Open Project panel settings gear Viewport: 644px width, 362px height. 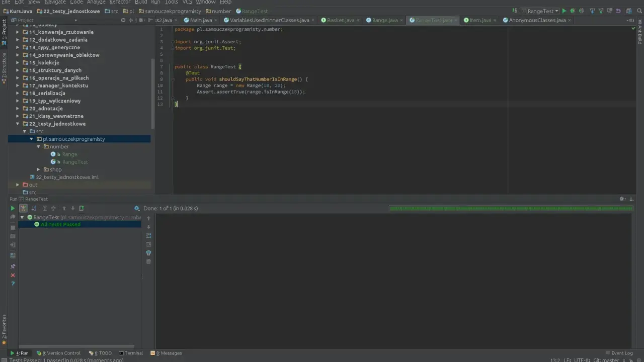pyautogui.click(x=141, y=20)
